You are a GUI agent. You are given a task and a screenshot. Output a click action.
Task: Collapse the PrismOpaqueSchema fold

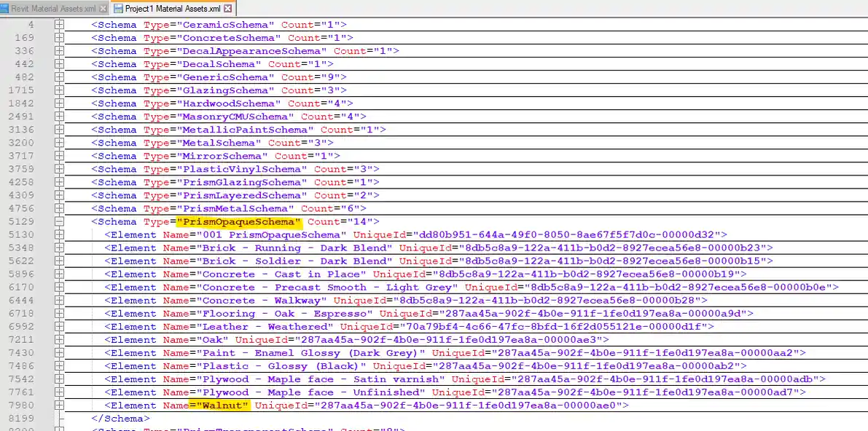point(59,221)
